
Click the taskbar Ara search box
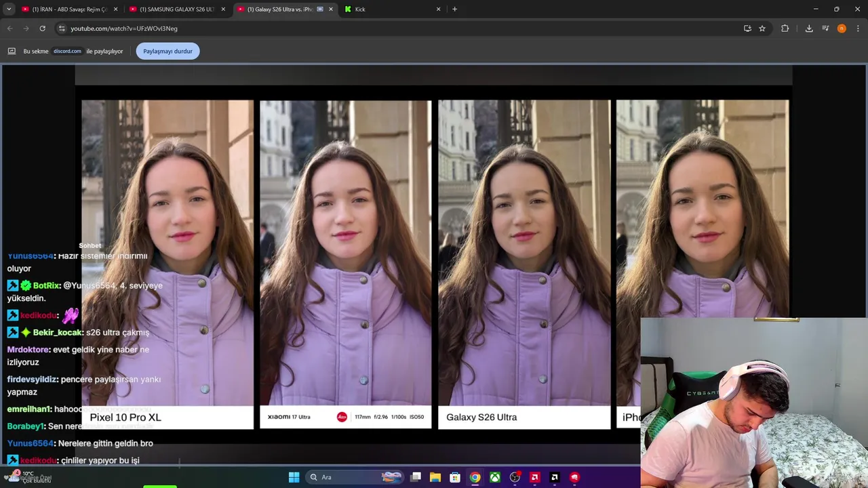click(x=355, y=477)
